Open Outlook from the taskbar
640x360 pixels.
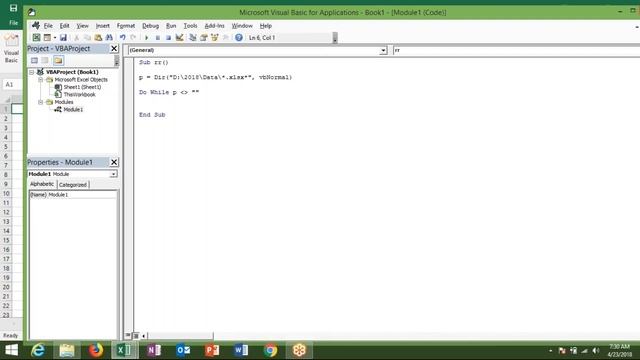tap(183, 350)
